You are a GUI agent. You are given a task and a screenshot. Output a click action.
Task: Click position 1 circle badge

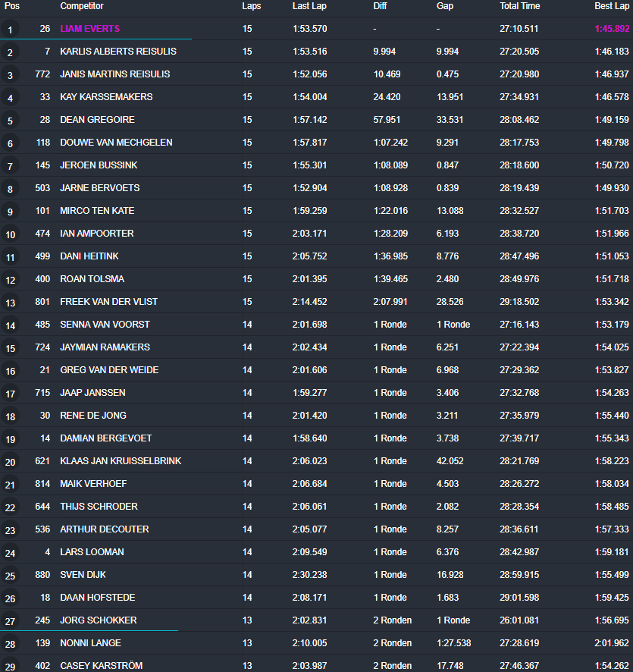pos(10,30)
